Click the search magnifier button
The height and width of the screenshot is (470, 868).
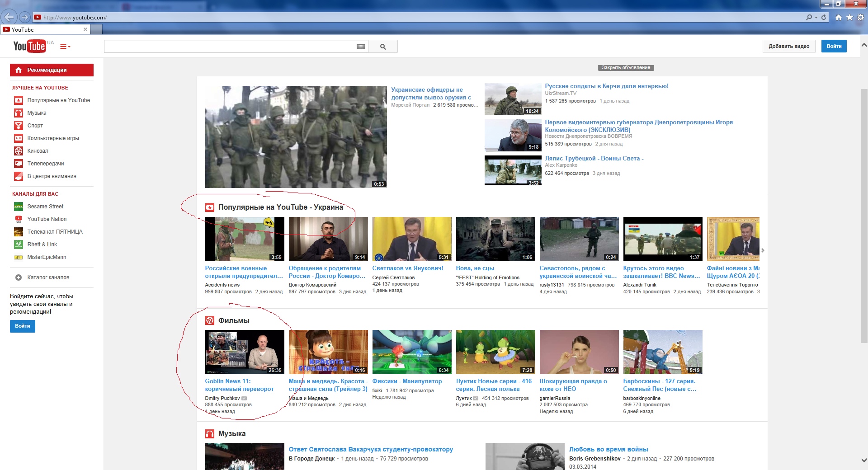tap(383, 47)
